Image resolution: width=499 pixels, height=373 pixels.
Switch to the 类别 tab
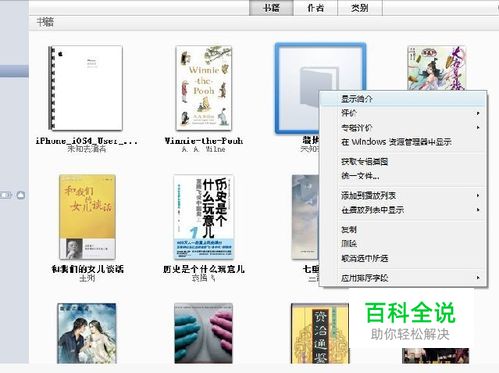click(360, 8)
